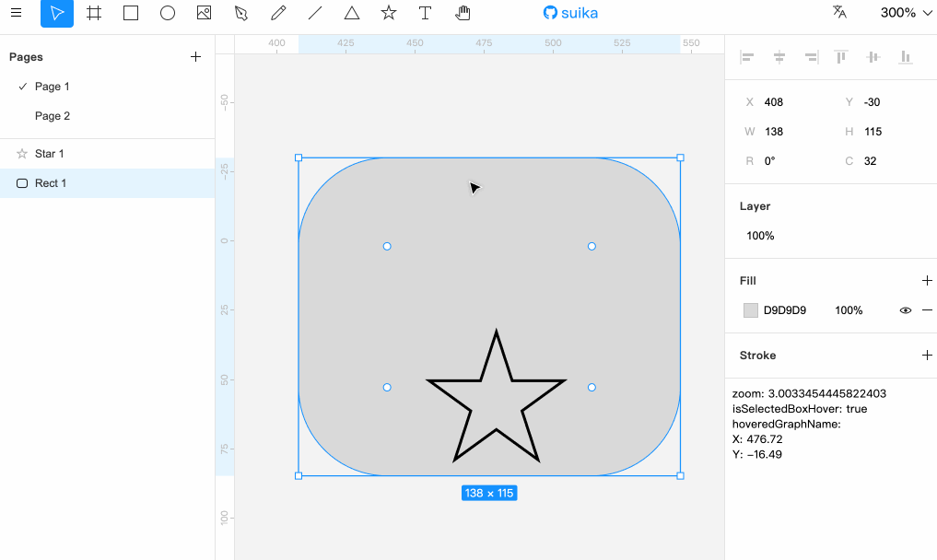
Task: Select the Pen tool
Action: [241, 13]
